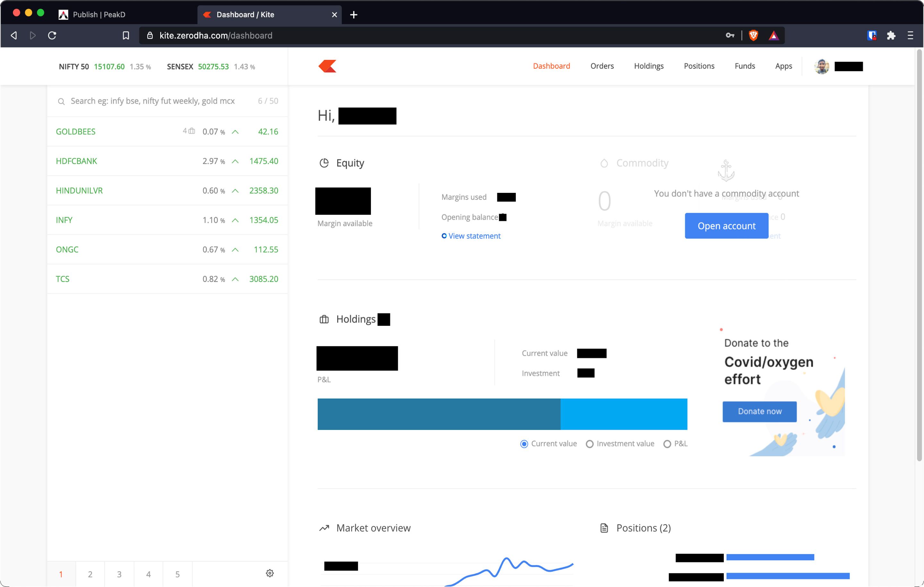Open the browser hamburger menu
The image size is (924, 587).
[x=910, y=35]
